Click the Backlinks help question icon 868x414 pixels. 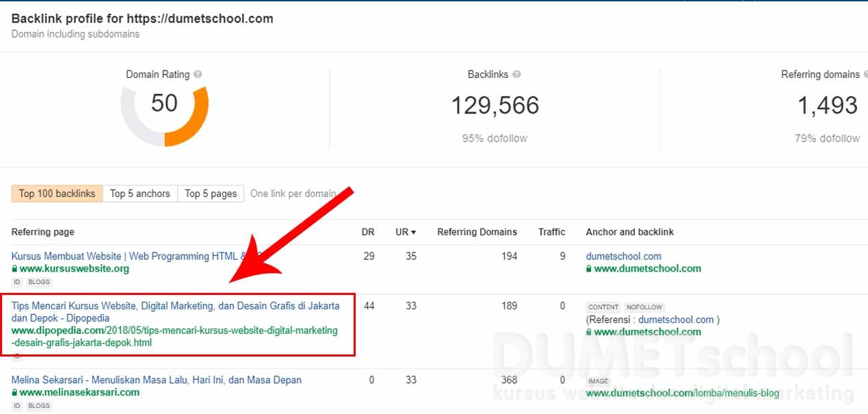click(516, 75)
